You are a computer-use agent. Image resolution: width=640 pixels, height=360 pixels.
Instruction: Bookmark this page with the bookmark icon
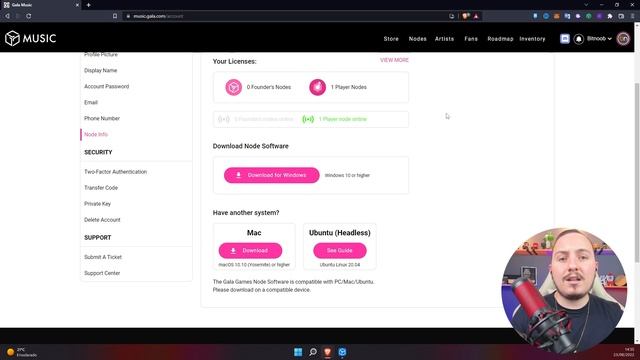pyautogui.click(x=115, y=16)
